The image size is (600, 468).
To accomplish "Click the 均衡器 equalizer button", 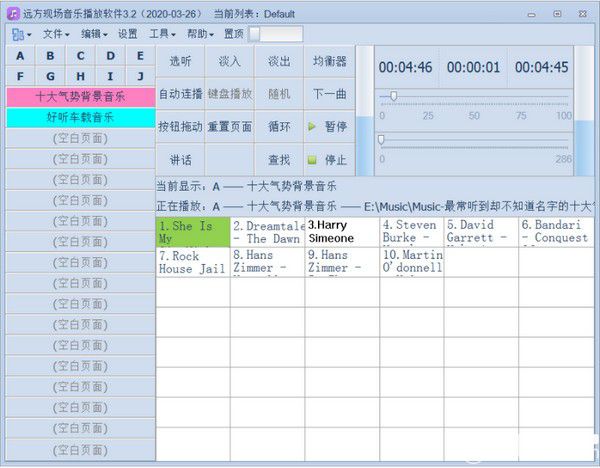I will tap(329, 61).
